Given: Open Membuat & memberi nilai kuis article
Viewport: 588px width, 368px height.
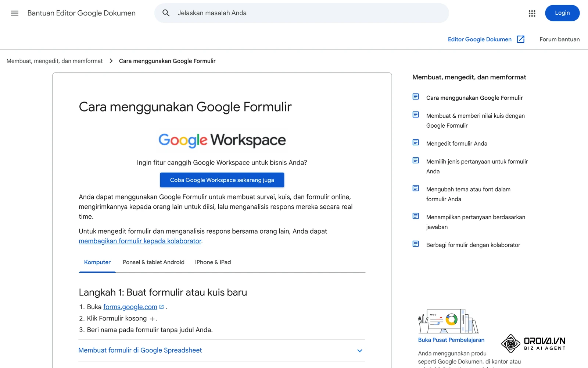Looking at the screenshot, I should pos(476,121).
